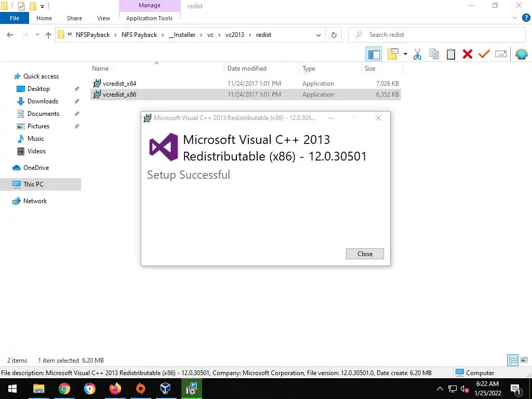The height and width of the screenshot is (399, 532).
Task: Open Explorer Help question icon
Action: 526,18
